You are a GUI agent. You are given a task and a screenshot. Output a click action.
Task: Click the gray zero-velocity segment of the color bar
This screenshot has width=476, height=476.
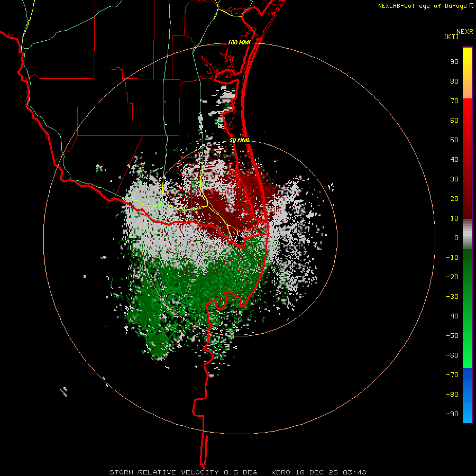[x=467, y=235]
